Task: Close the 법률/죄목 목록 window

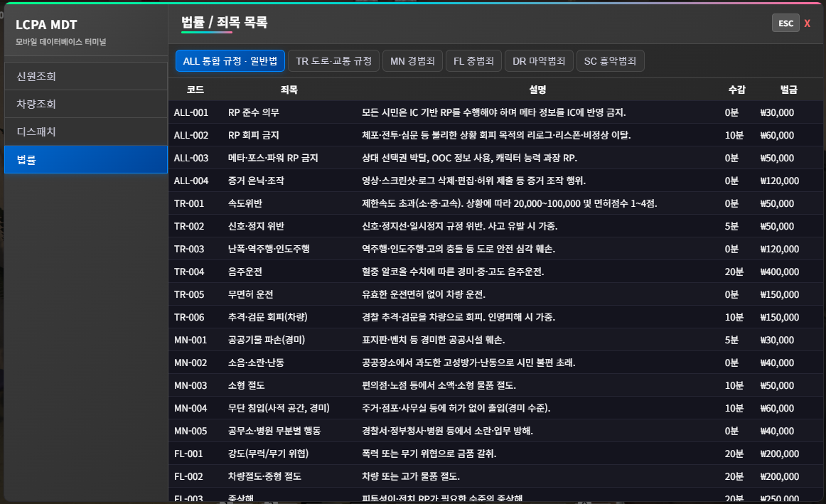Action: coord(807,23)
